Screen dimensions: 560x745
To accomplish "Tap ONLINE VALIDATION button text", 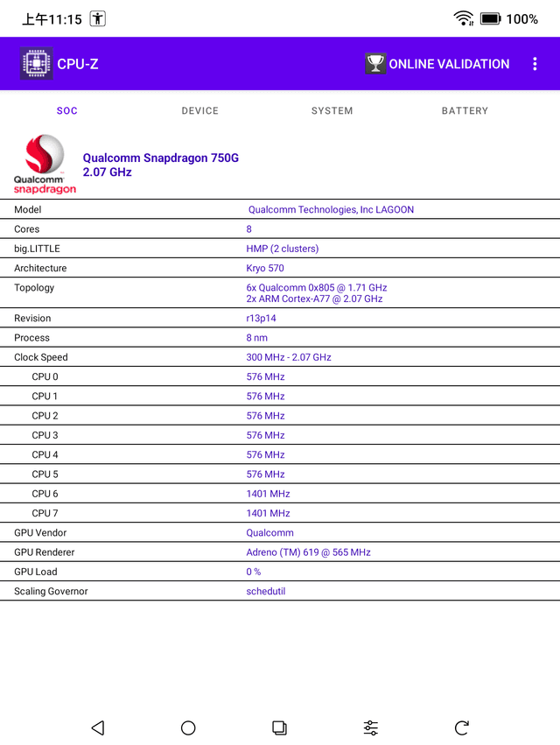I will (449, 64).
